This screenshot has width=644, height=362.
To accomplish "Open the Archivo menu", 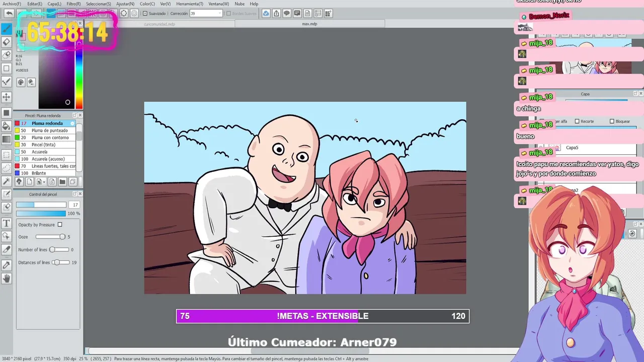I will (12, 4).
